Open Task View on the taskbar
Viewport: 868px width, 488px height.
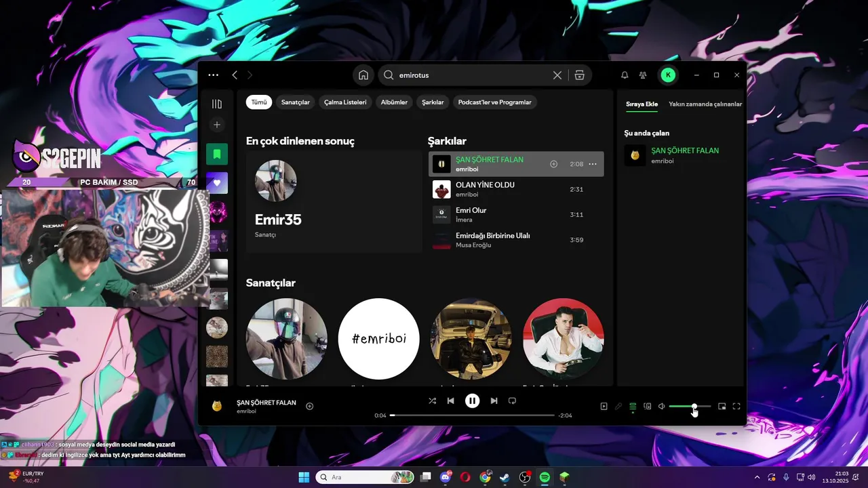point(425,477)
